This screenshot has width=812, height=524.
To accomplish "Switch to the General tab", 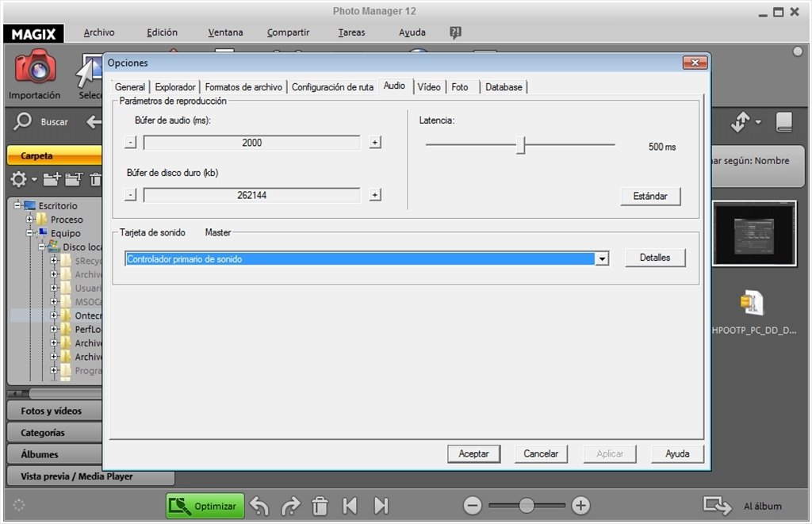I will 130,87.
